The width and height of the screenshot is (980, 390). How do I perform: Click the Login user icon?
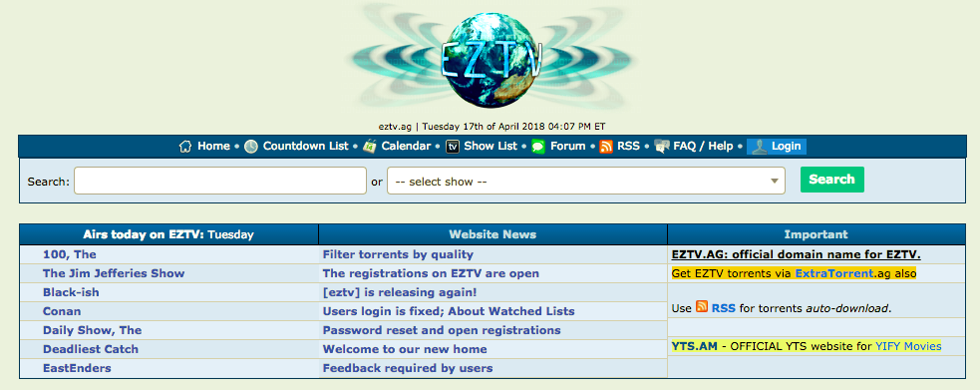[759, 147]
